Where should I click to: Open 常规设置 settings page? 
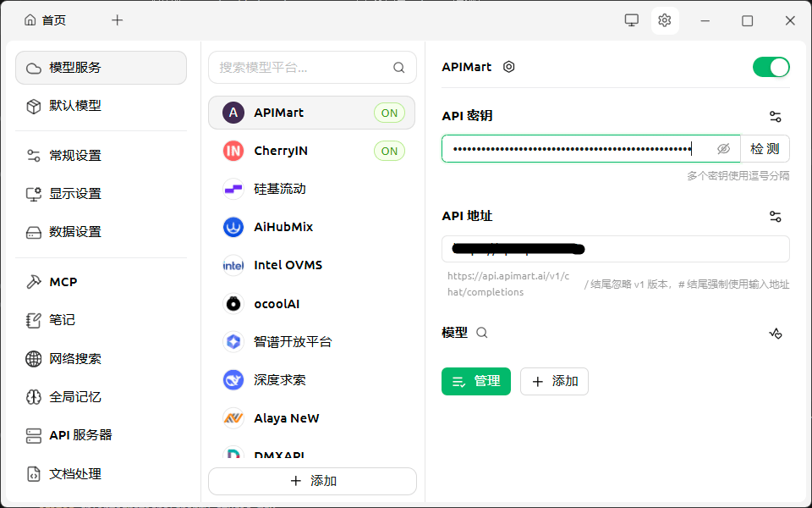tap(101, 156)
